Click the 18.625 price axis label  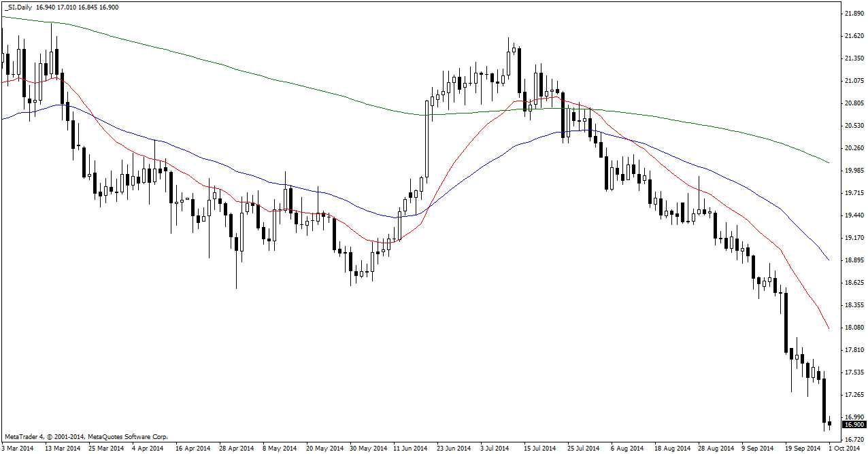(854, 283)
